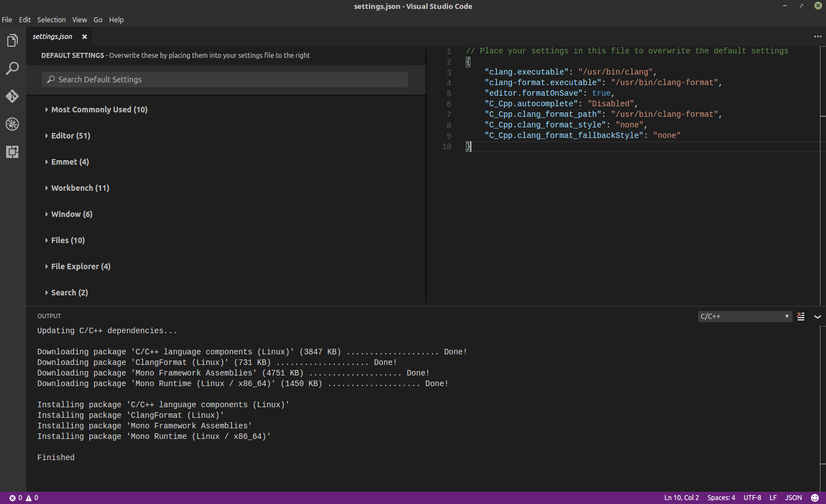Focus the Search Default Settings field
Screen dimensions: 826x504
click(225, 80)
